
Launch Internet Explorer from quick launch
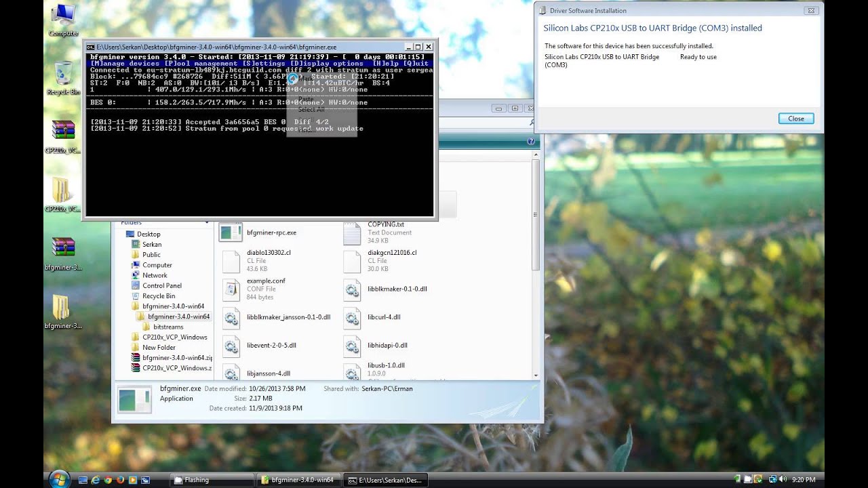pyautogui.click(x=96, y=480)
